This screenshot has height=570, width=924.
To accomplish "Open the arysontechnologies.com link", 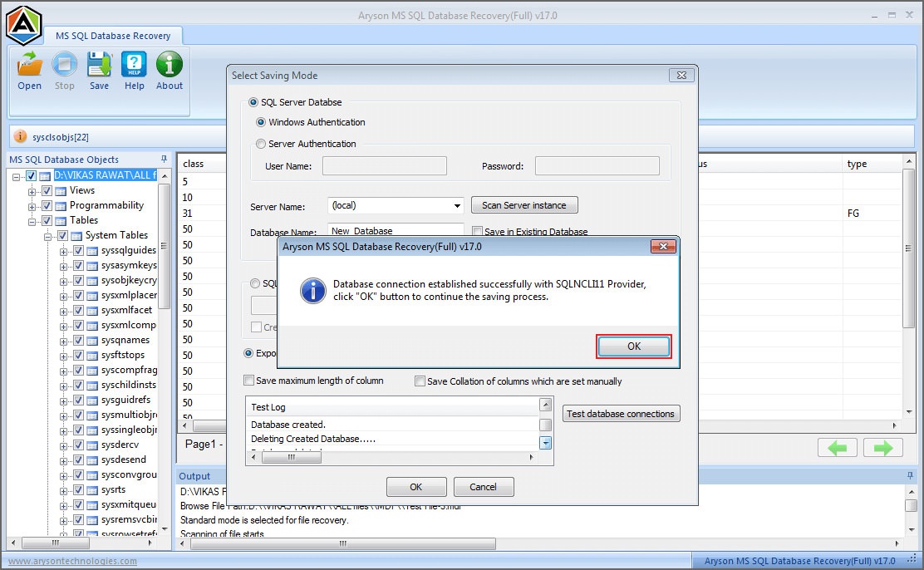I will point(71,561).
